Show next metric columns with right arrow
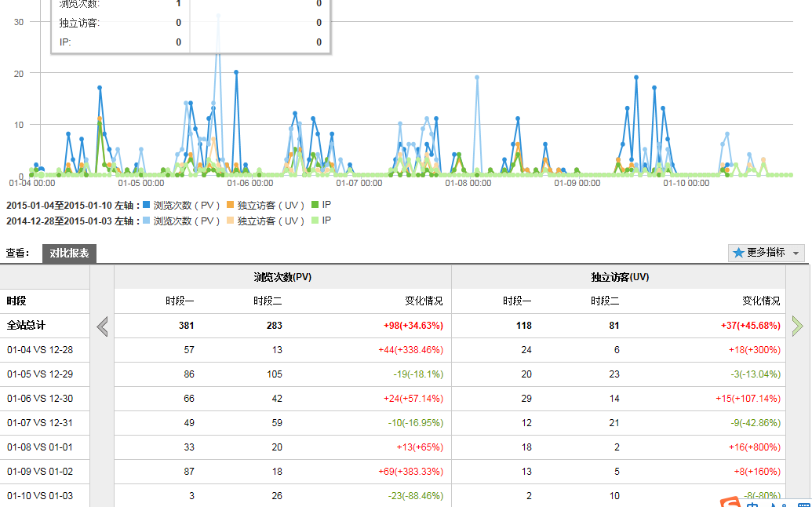The height and width of the screenshot is (507, 812). coord(798,326)
